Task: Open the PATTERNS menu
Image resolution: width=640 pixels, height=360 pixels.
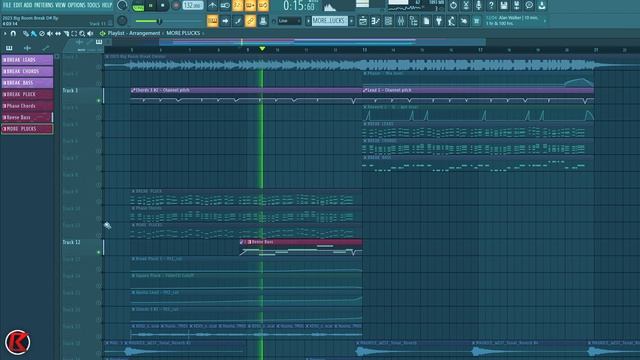Action: pos(43,5)
